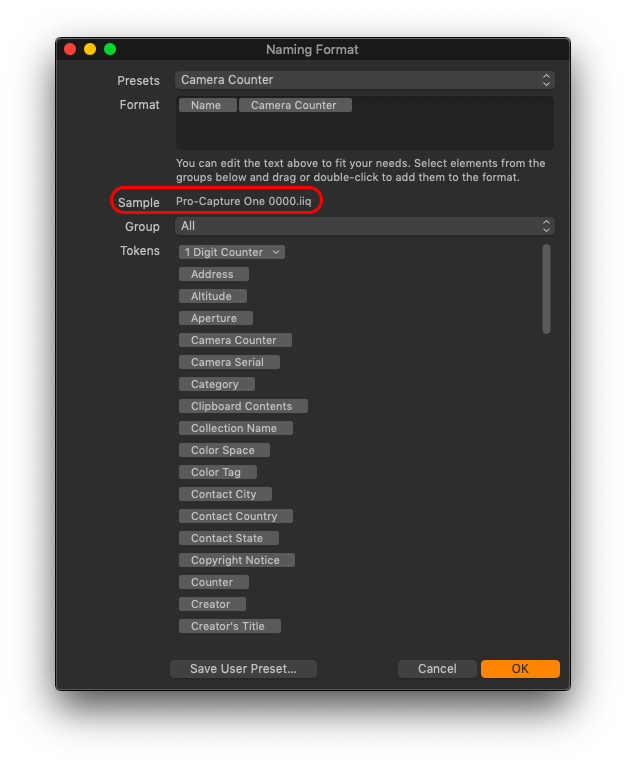Minimize with the yellow window button
Screen dimensions: 626x764
pos(90,49)
